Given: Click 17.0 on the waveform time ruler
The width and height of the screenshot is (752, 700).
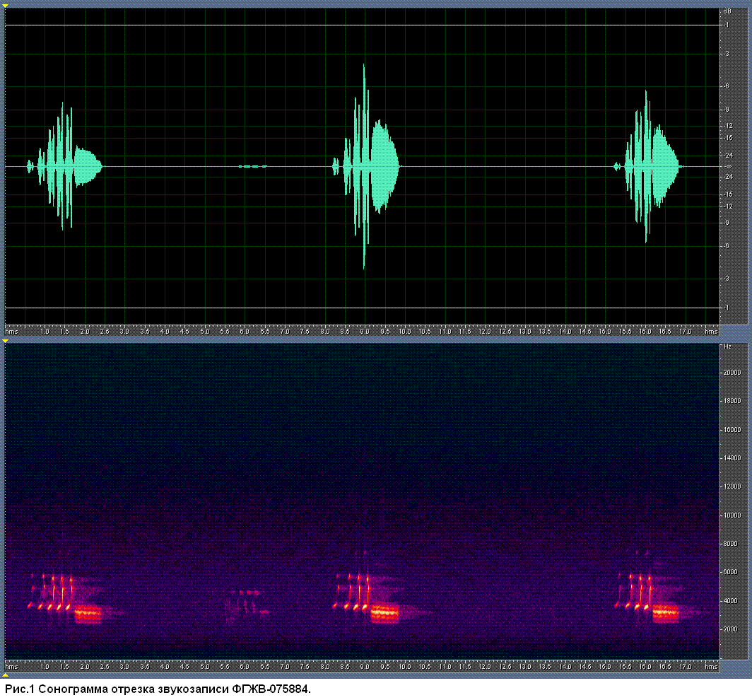Looking at the screenshot, I should click(x=686, y=332).
